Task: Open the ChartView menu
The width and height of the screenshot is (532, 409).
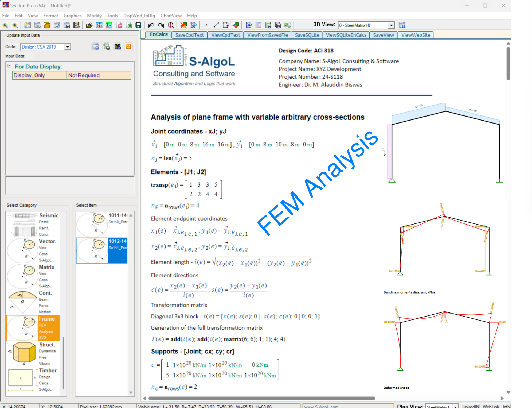Action: 171,16
